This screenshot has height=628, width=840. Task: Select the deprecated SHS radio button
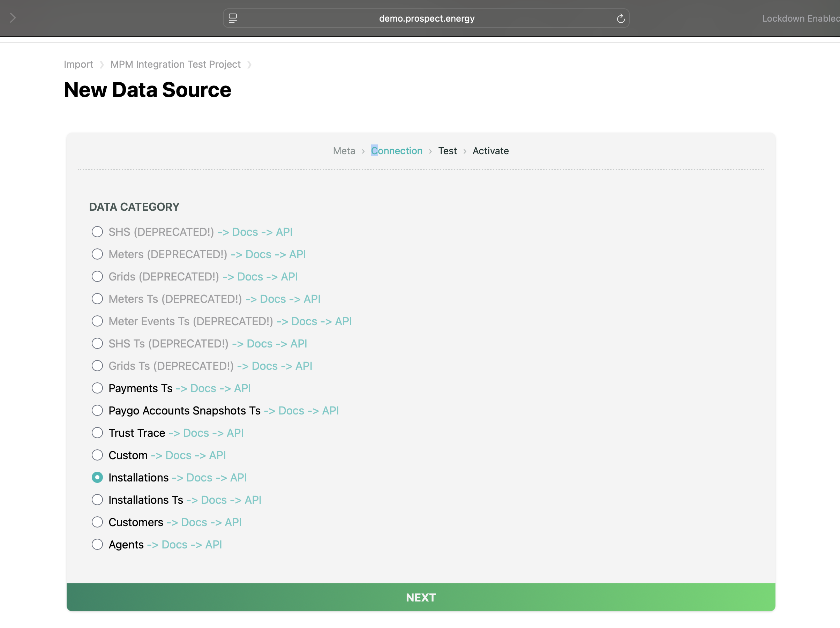tap(97, 232)
